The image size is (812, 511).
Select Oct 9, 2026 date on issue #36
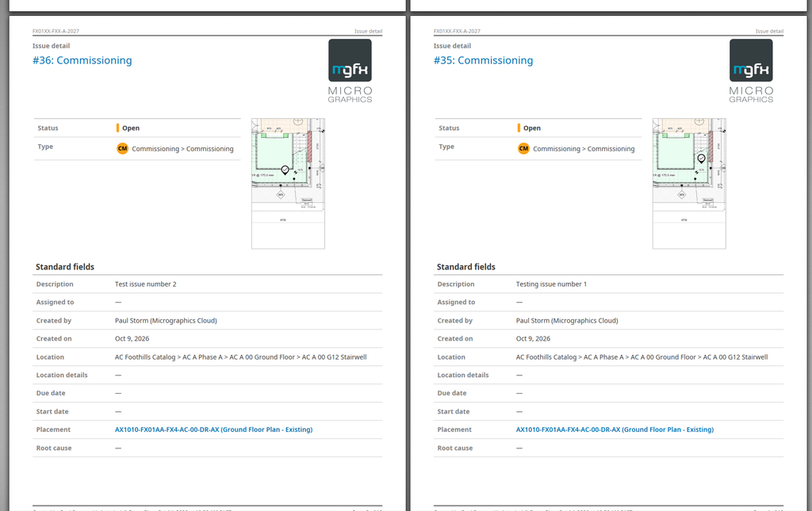tap(132, 339)
